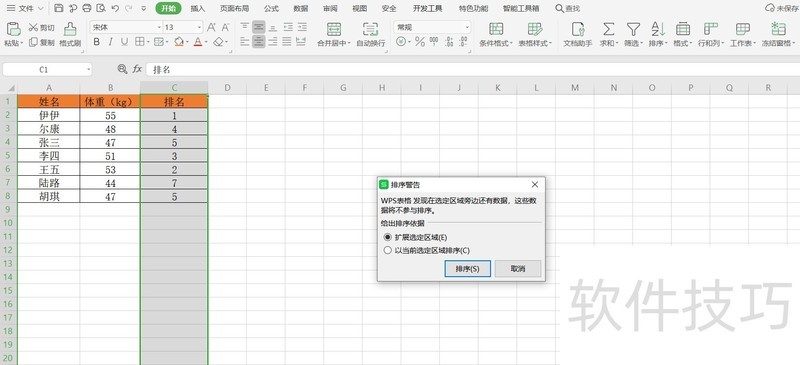Click the Find (查找) search button
Image resolution: width=800 pixels, height=365 pixels.
[567, 9]
